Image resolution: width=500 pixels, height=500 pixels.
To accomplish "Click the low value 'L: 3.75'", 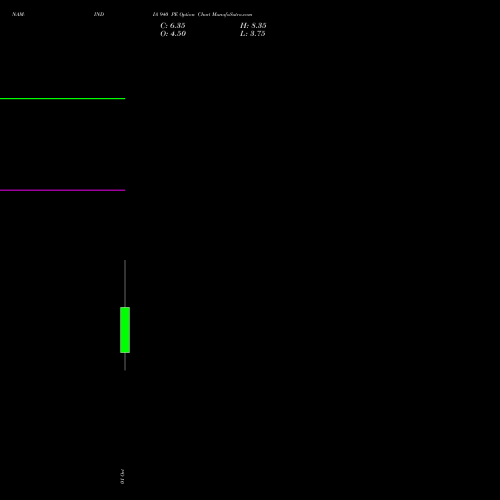I will (x=253, y=34).
